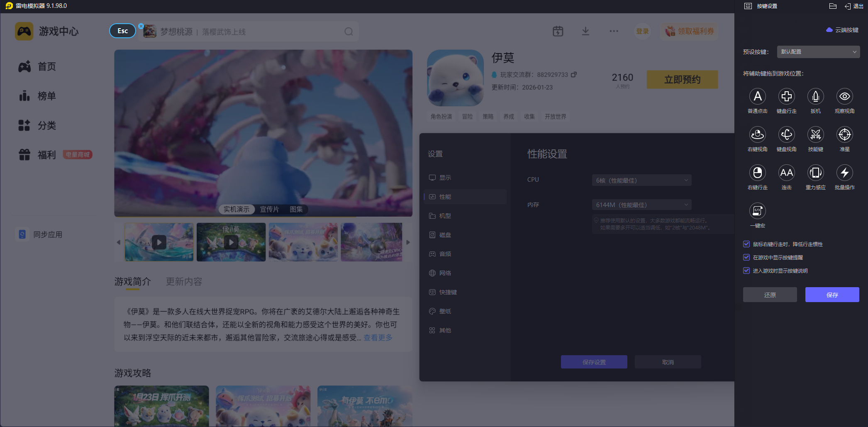Viewport: 868px width, 427px height.
Task: Select the 重力感应 gravity sensor key icon
Action: [x=816, y=173]
